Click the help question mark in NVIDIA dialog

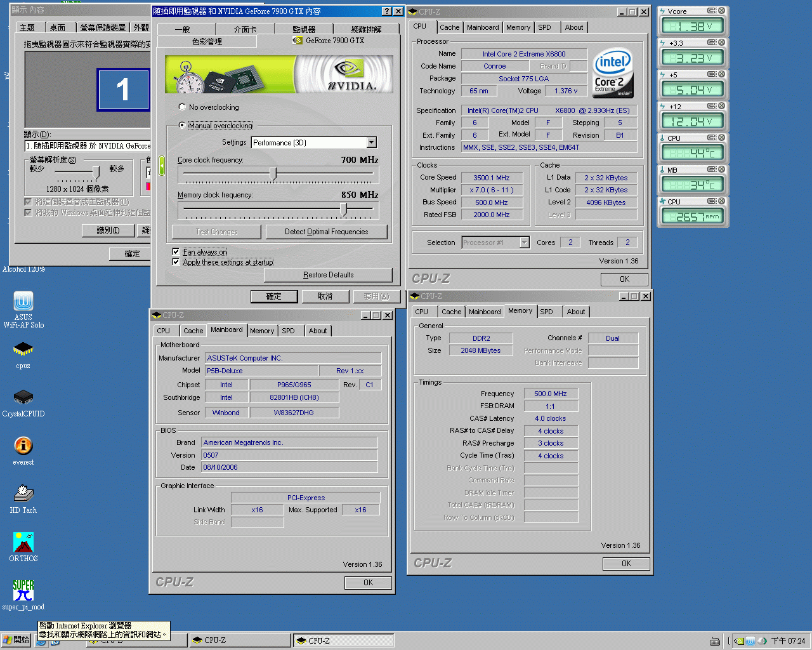tap(387, 11)
